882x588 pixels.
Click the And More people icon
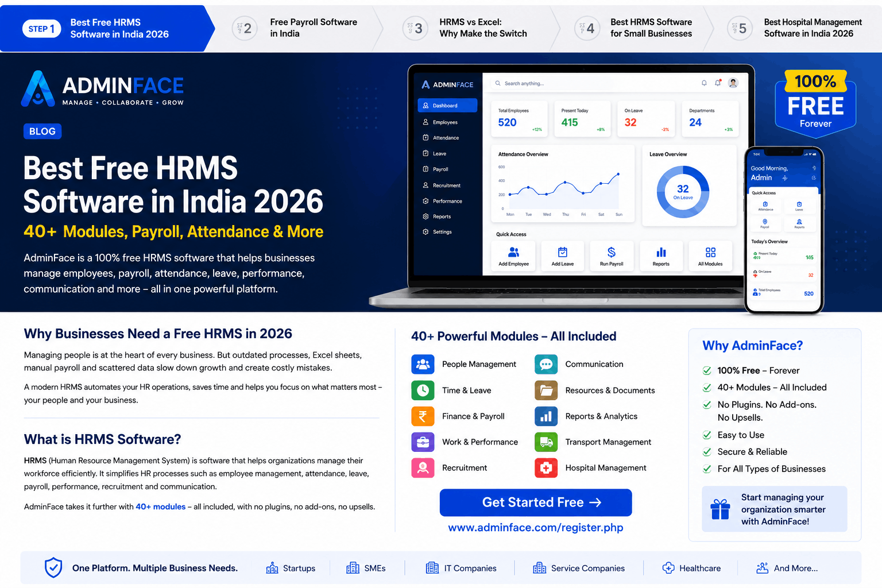[762, 568]
